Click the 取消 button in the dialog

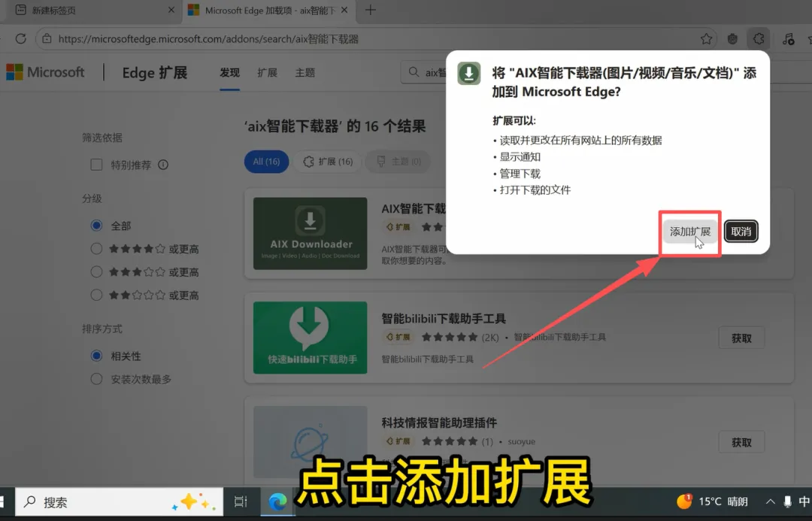point(741,232)
